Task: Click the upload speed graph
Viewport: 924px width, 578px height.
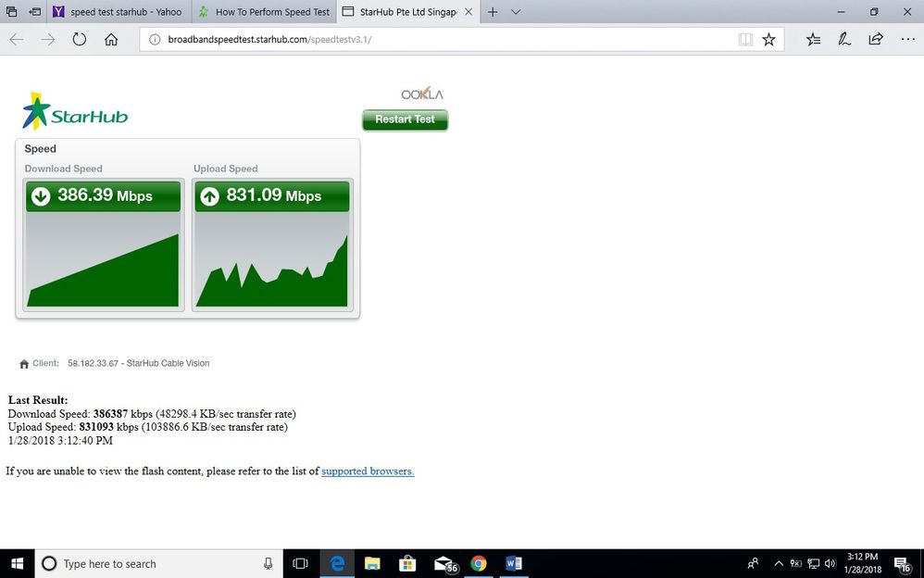Action: pyautogui.click(x=271, y=259)
